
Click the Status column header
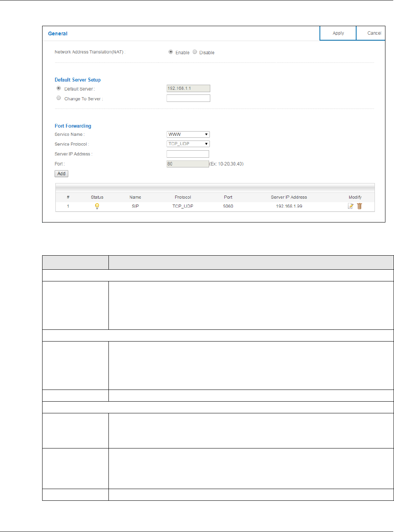[x=97, y=197]
